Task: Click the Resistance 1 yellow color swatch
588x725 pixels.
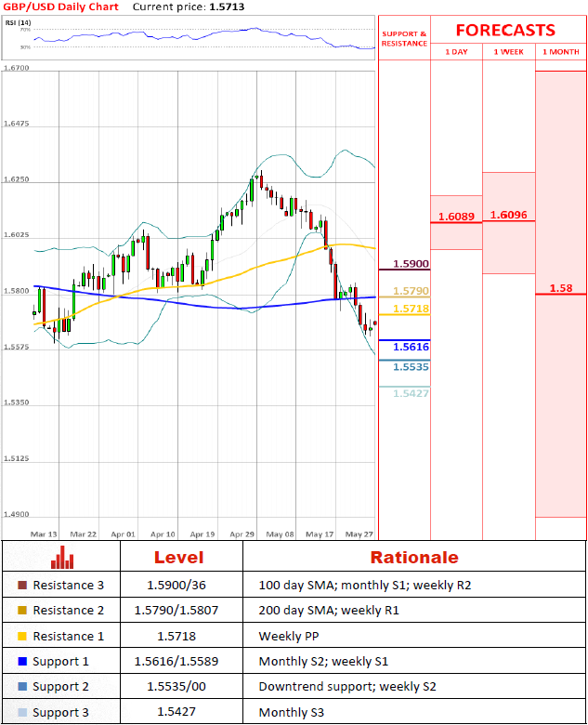Action: (x=22, y=636)
